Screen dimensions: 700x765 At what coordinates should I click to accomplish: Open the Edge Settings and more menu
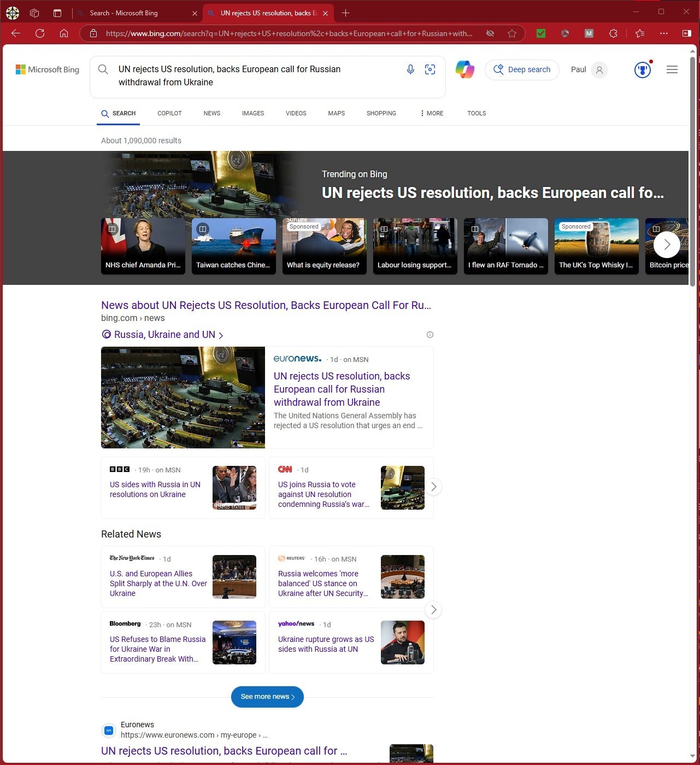coord(664,33)
